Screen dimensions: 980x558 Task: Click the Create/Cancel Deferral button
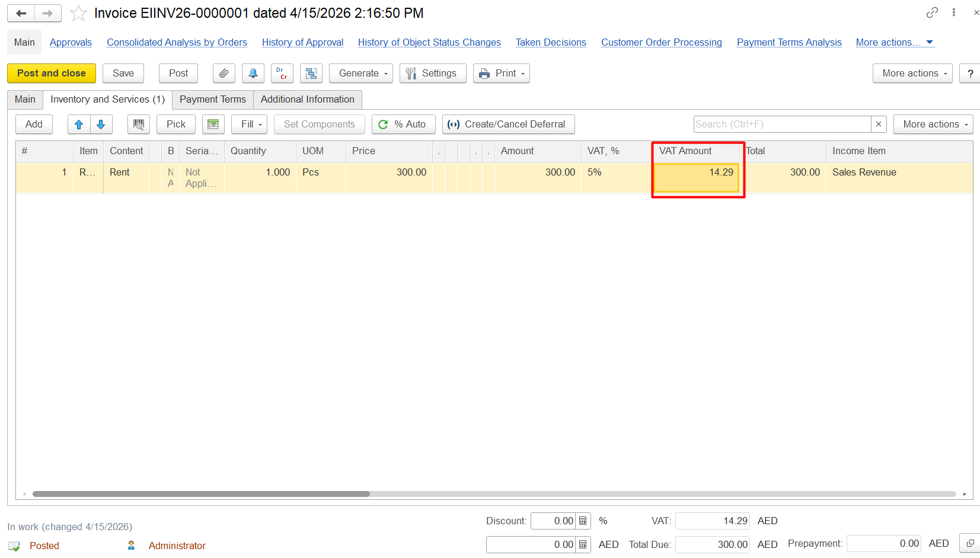click(x=508, y=125)
